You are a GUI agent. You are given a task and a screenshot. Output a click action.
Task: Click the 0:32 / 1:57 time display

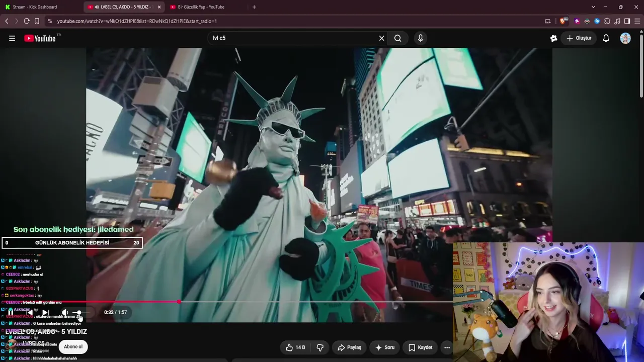click(x=115, y=312)
